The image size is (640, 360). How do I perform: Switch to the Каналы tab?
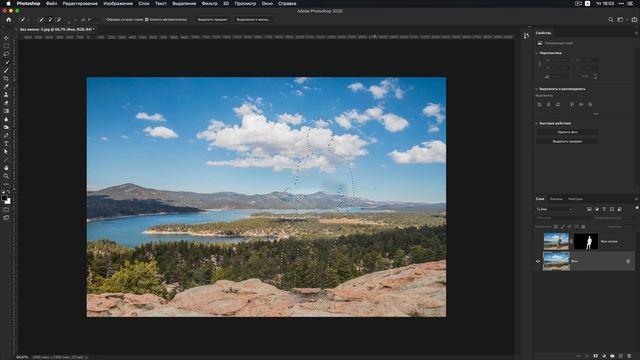coord(556,199)
